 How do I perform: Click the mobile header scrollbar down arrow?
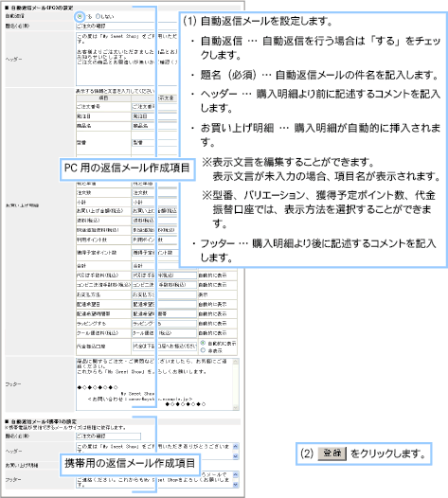236,456
